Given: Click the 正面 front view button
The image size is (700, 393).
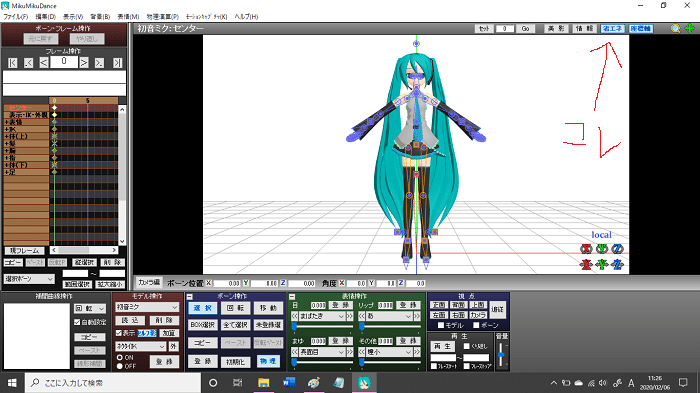Looking at the screenshot, I should click(438, 305).
